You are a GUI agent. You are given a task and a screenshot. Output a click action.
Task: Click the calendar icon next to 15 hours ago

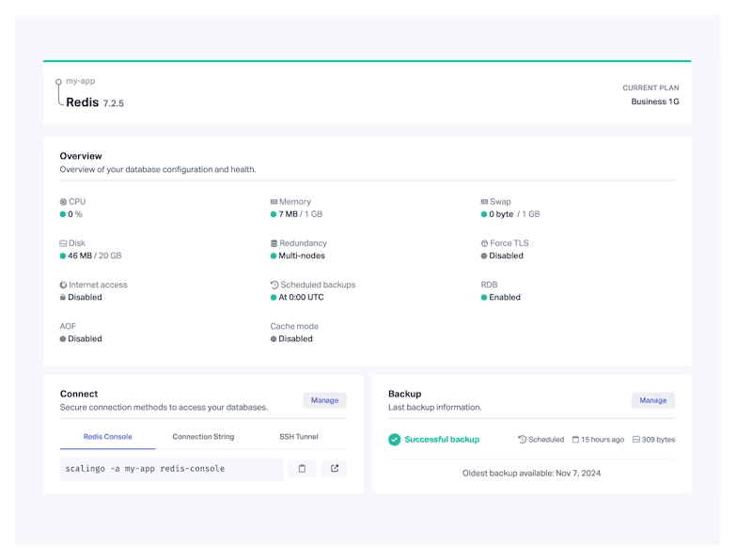click(575, 440)
